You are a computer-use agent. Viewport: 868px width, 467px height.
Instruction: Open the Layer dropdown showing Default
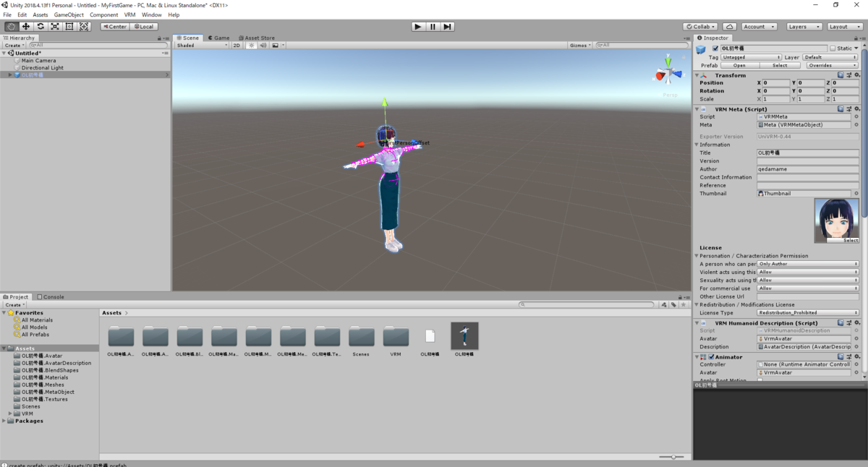[830, 57]
